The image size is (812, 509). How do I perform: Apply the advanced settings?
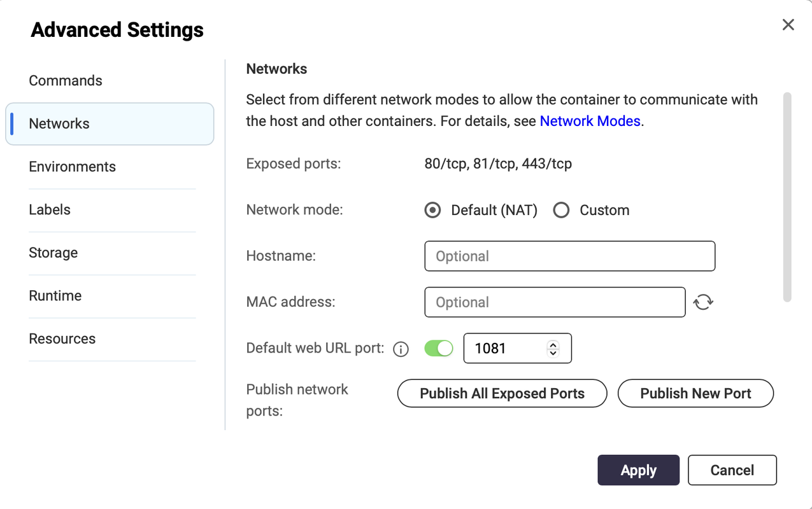pos(638,470)
